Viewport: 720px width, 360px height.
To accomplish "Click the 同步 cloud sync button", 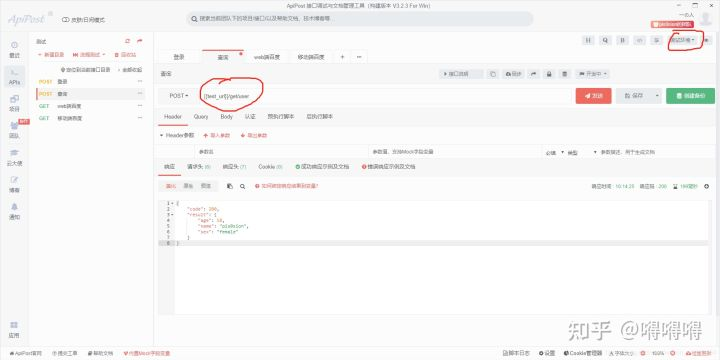I will [x=513, y=74].
